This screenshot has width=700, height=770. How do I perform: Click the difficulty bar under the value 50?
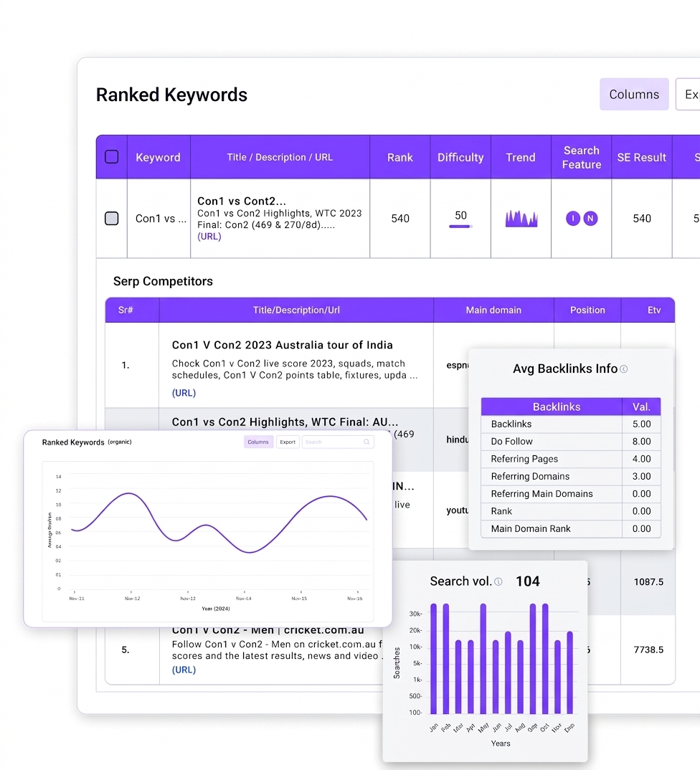(460, 227)
